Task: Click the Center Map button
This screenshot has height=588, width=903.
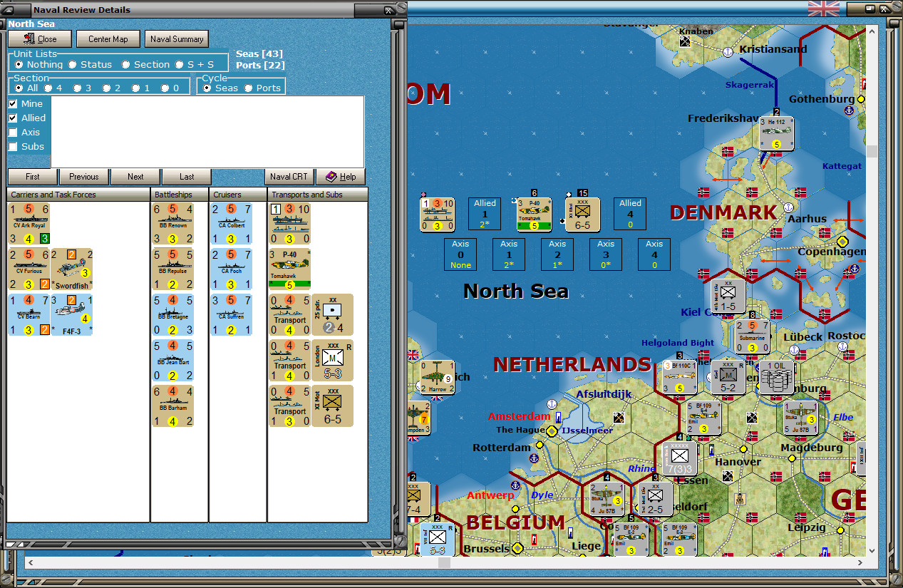Action: tap(108, 38)
